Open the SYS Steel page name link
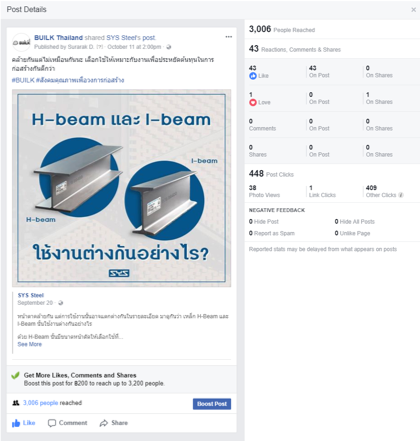 click(31, 295)
